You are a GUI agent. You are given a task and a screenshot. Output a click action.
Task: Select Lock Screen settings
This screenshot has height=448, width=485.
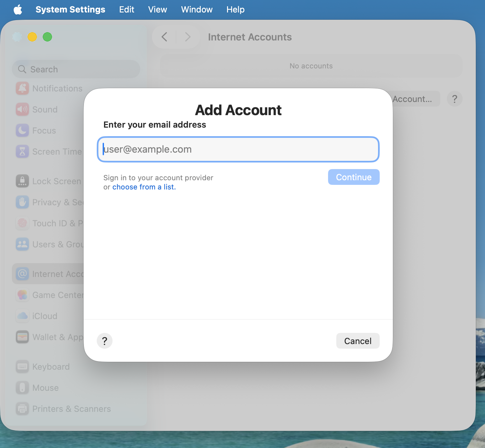coord(57,181)
